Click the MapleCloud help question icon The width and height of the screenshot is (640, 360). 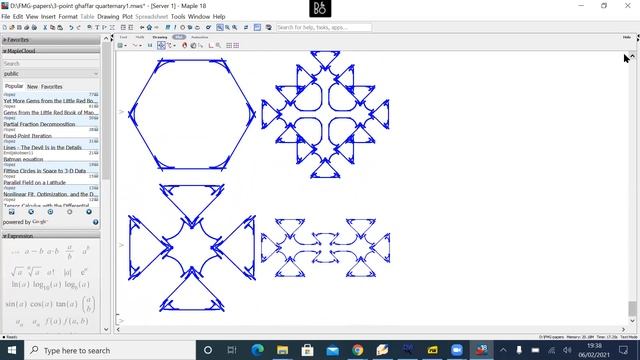[x=96, y=222]
